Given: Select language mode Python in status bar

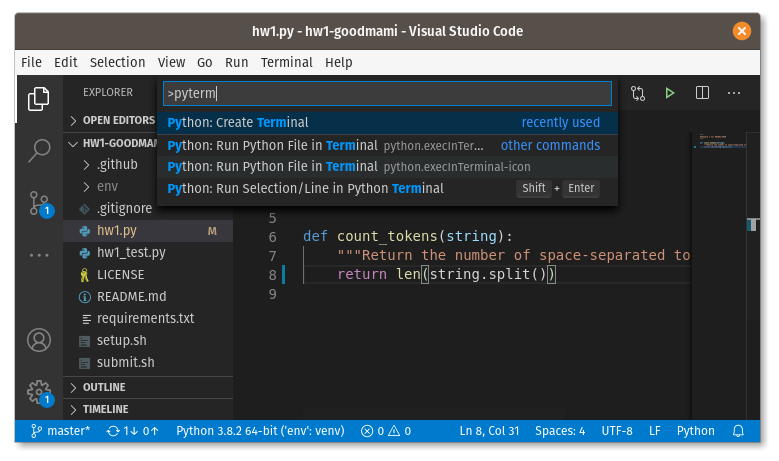Looking at the screenshot, I should click(696, 431).
